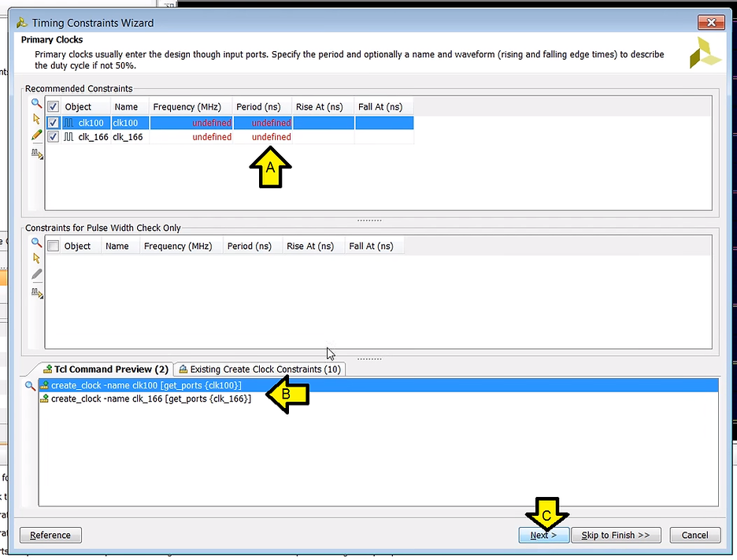Image resolution: width=737 pixels, height=560 pixels.
Task: Uncheck the clk_166 clock constraint checkbox
Action: [x=52, y=136]
